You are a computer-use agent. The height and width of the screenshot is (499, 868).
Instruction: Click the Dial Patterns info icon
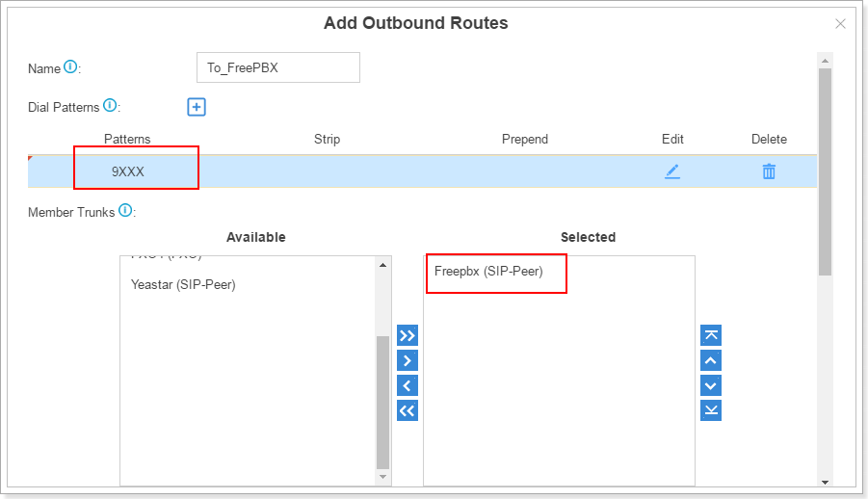(110, 105)
